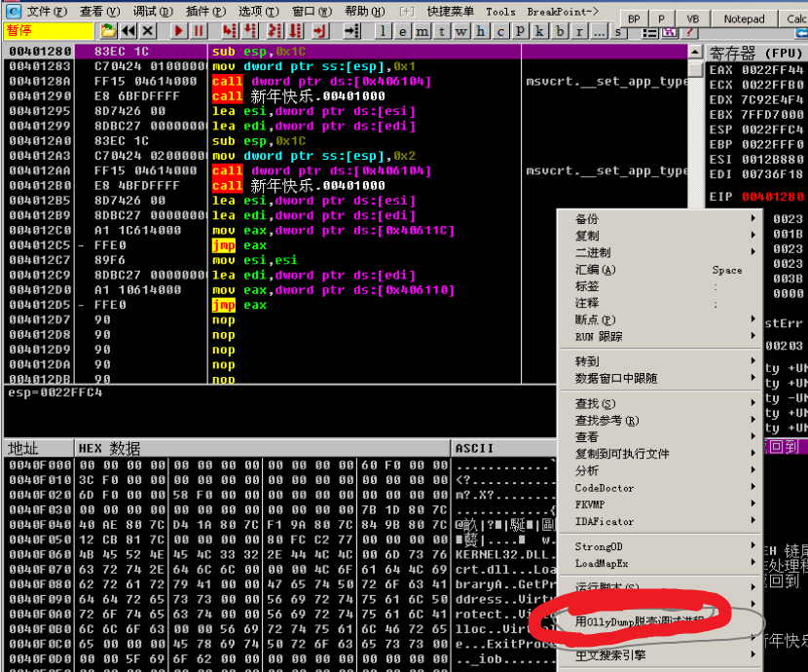Open memory map with 'm' button

click(x=422, y=31)
